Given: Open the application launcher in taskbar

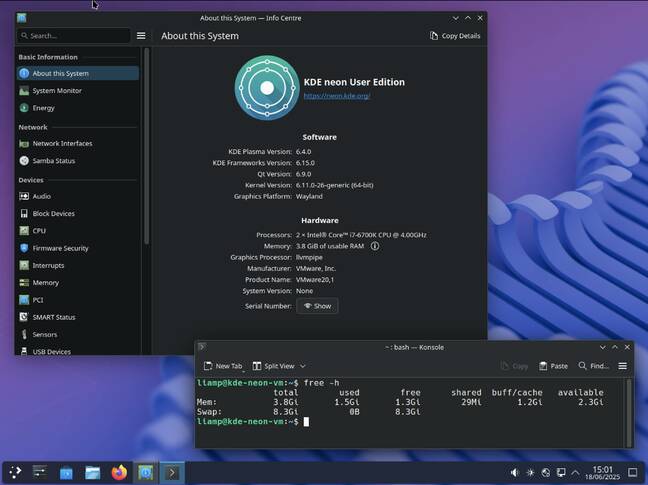Looking at the screenshot, I should pos(15,472).
